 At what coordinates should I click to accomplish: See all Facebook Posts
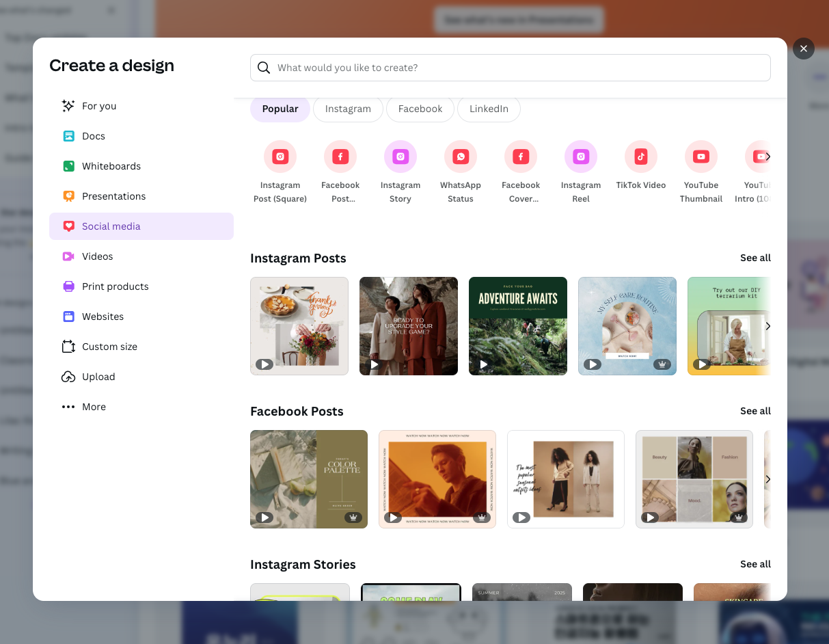tap(755, 411)
